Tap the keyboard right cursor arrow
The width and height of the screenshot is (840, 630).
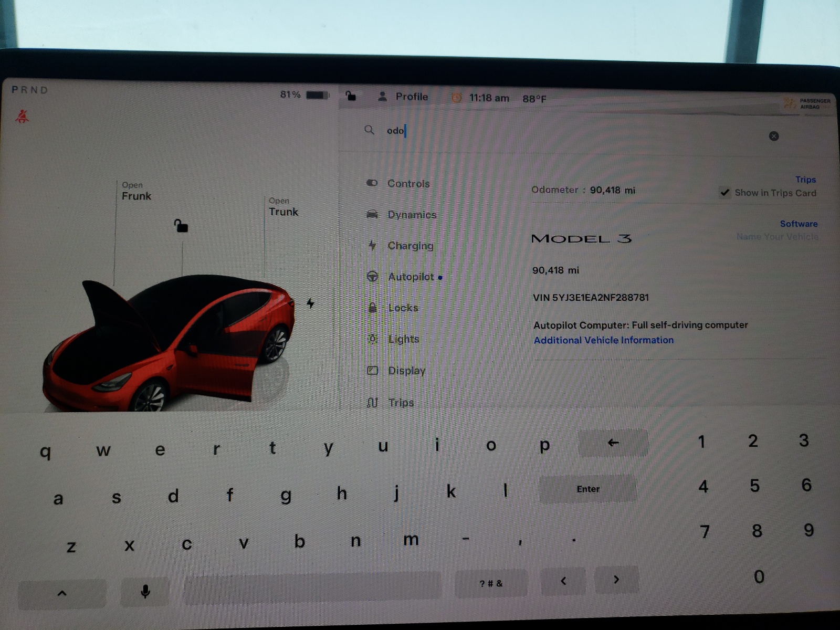click(x=616, y=580)
